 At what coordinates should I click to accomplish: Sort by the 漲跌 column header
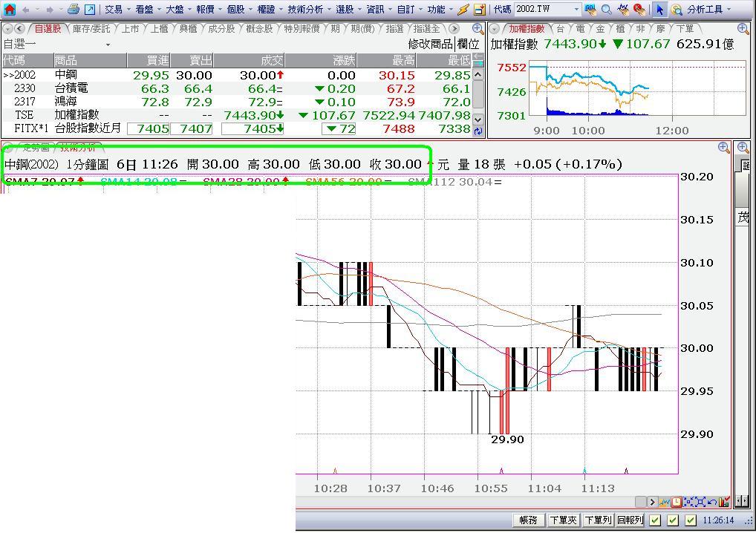coord(321,60)
